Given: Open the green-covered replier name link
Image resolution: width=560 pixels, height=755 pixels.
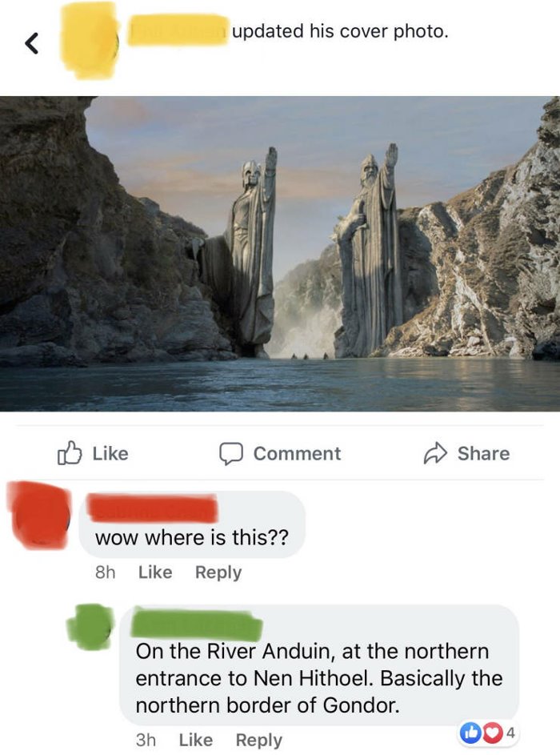Looking at the screenshot, I should (197, 623).
